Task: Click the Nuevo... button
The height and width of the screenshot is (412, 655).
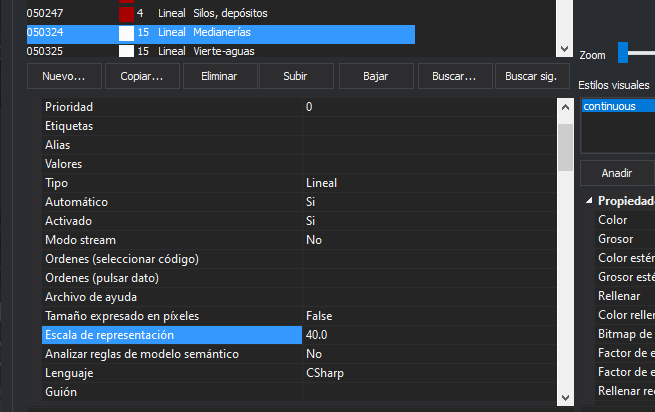Action: point(57,76)
